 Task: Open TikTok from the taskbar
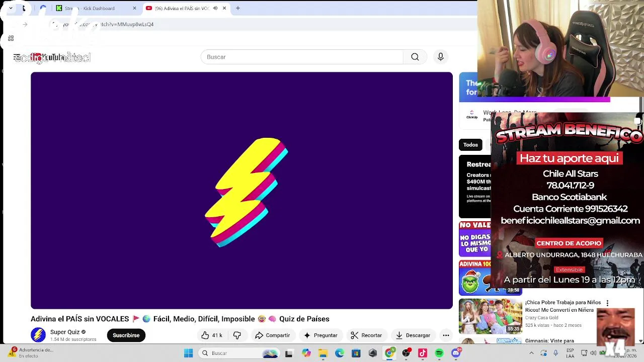(423, 353)
